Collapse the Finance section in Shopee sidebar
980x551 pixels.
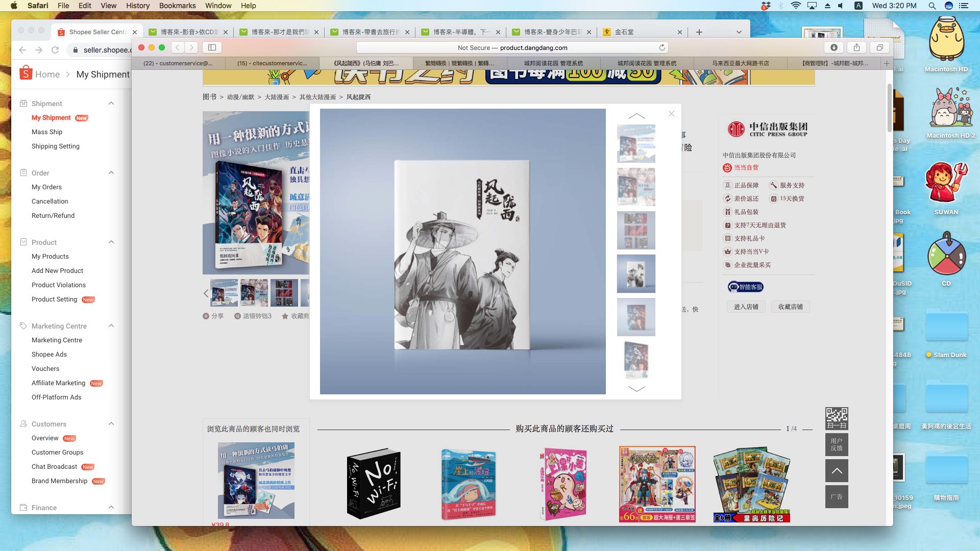111,507
